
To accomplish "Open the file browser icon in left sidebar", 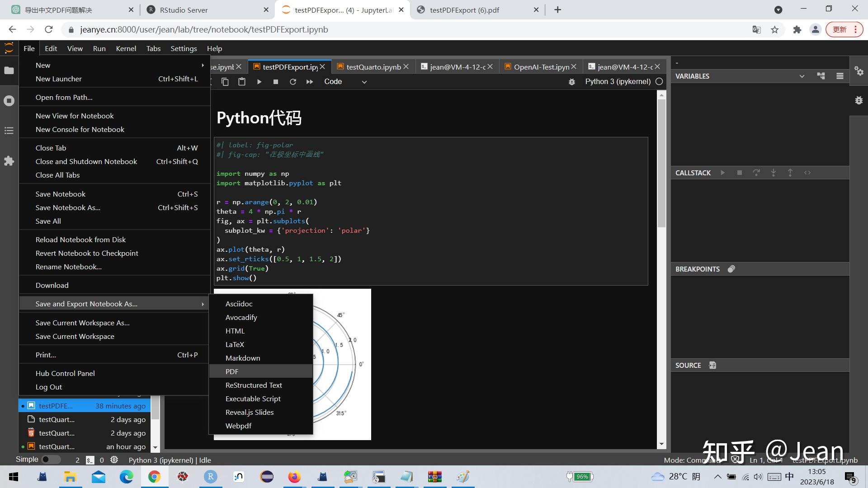I will tap(9, 70).
